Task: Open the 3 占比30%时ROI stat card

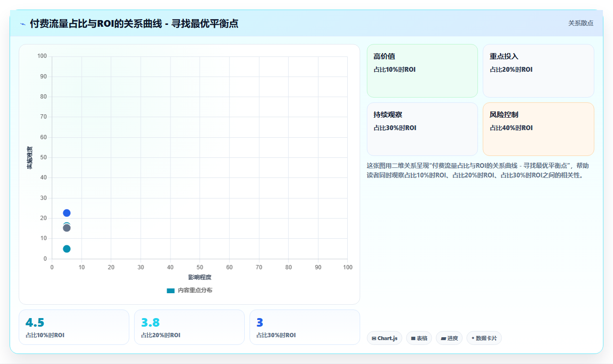Action: point(305,327)
